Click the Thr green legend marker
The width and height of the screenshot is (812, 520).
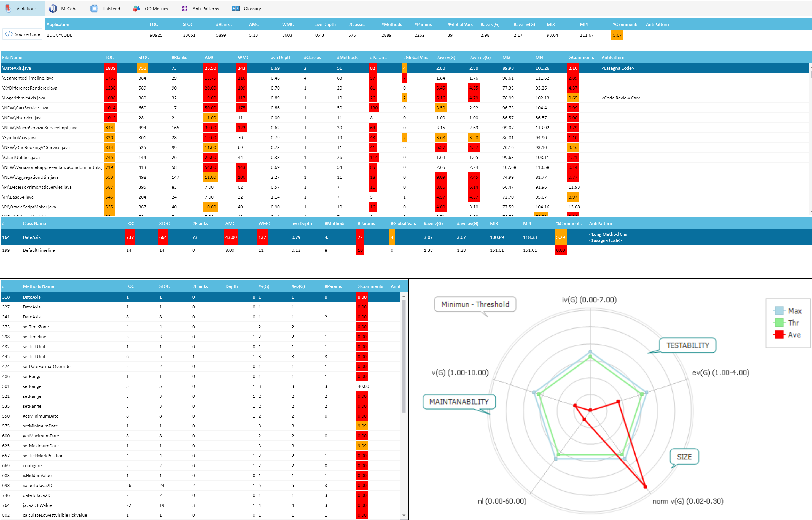(779, 323)
